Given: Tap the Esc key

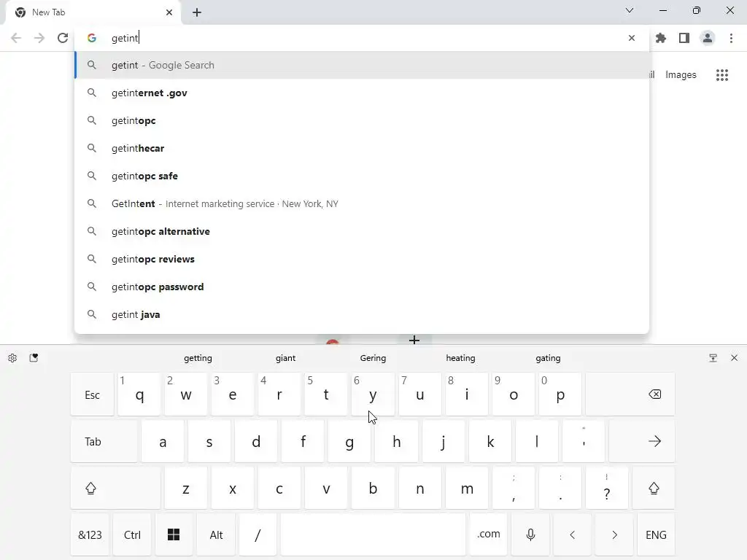Looking at the screenshot, I should click(x=92, y=394).
